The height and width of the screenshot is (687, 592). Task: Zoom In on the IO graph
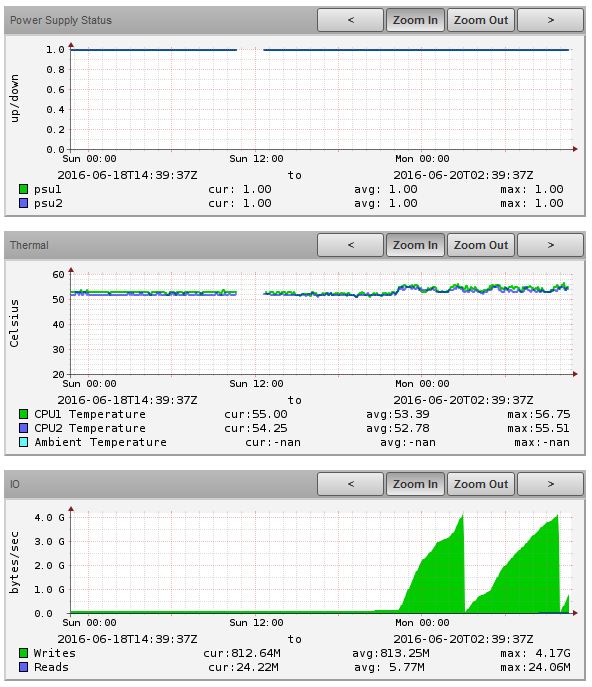415,484
